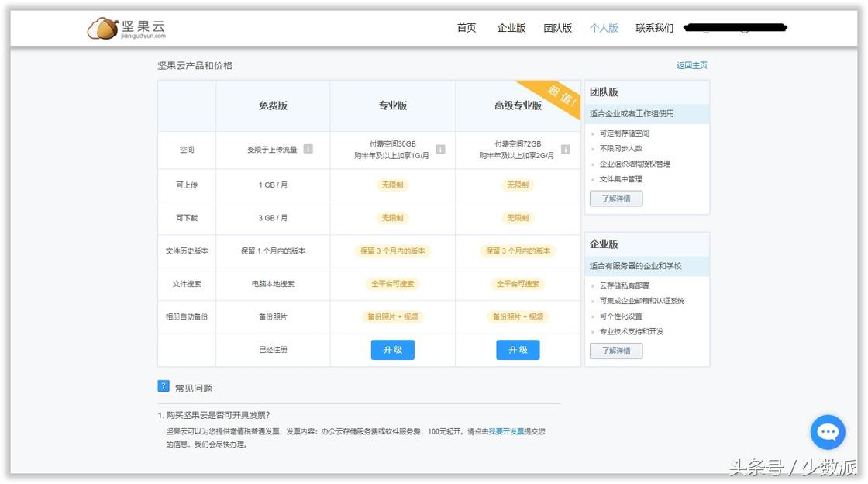
Task: Open the 企业版 navigation item
Action: coord(511,28)
